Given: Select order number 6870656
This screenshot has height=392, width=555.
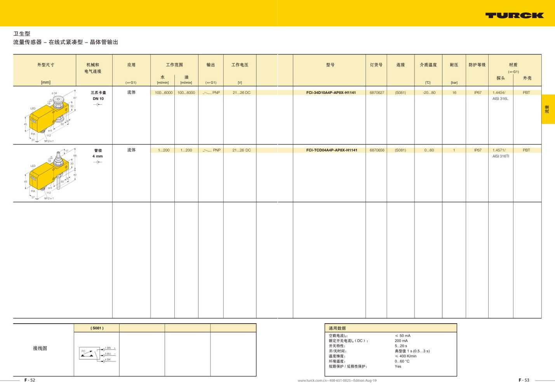Looking at the screenshot, I should [377, 150].
